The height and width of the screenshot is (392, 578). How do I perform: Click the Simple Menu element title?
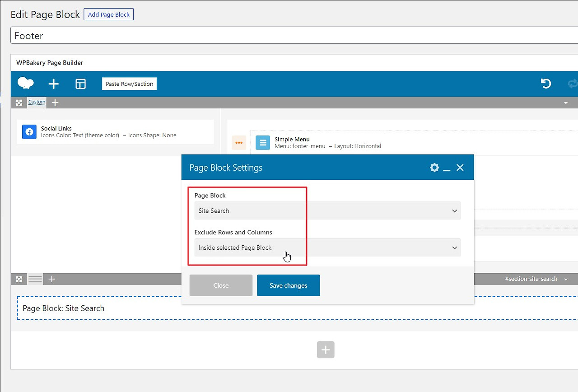[x=292, y=139]
